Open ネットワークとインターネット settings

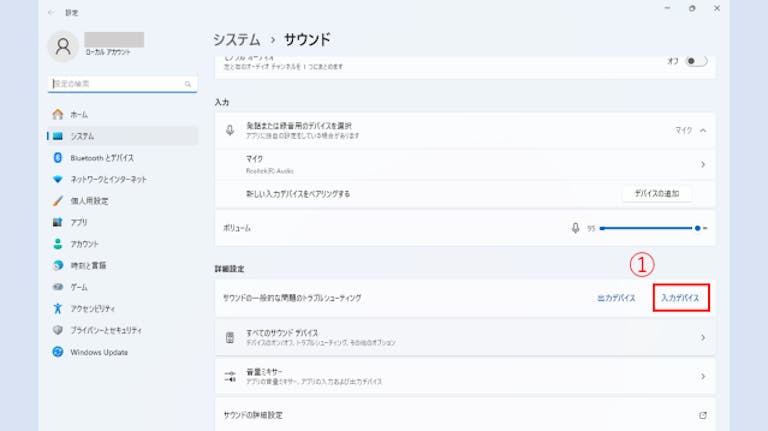pyautogui.click(x=122, y=179)
